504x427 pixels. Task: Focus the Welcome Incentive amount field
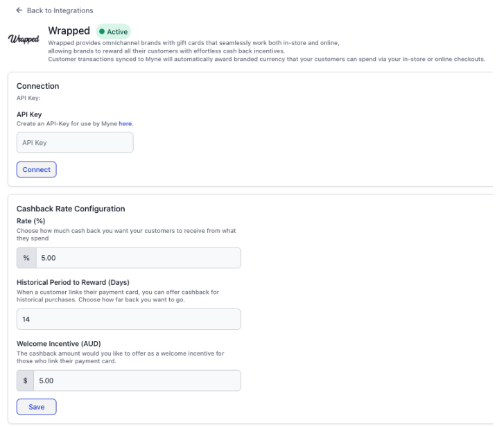pos(137,381)
